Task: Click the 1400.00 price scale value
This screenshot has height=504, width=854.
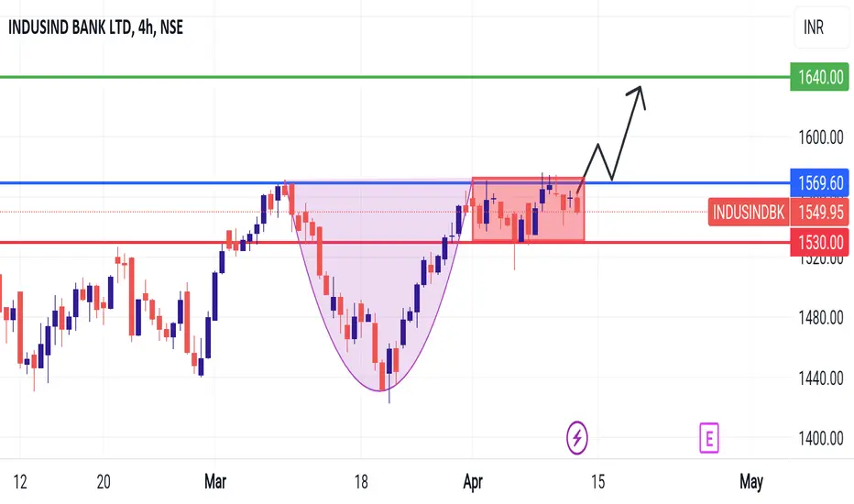Action: click(821, 438)
